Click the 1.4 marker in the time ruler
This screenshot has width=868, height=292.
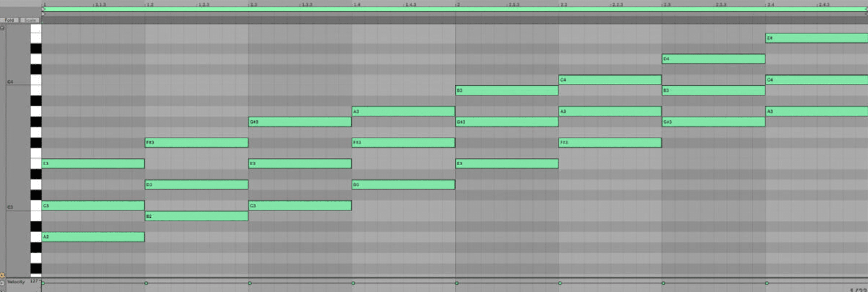pyautogui.click(x=356, y=4)
